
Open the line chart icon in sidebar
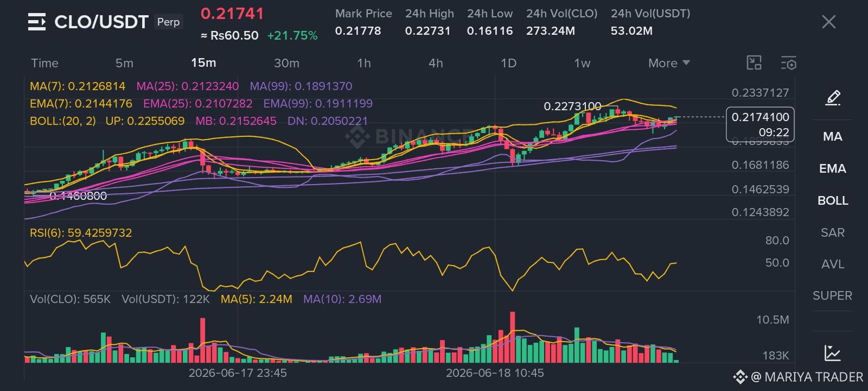pyautogui.click(x=833, y=353)
